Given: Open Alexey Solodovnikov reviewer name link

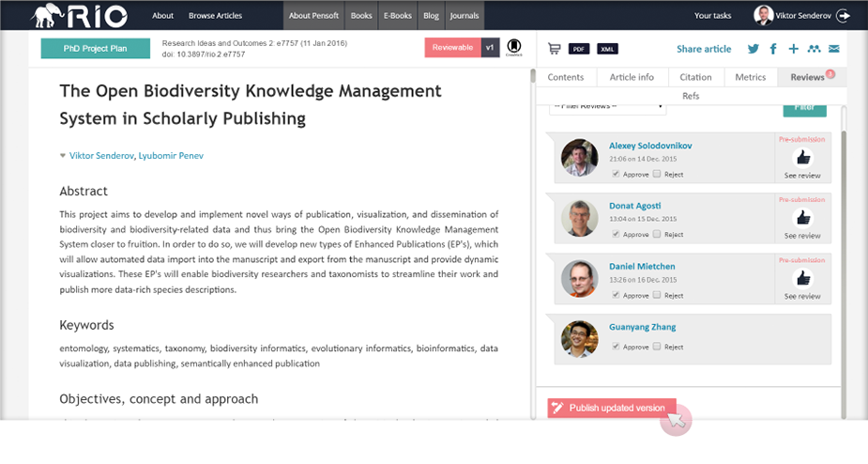Looking at the screenshot, I should (x=650, y=146).
